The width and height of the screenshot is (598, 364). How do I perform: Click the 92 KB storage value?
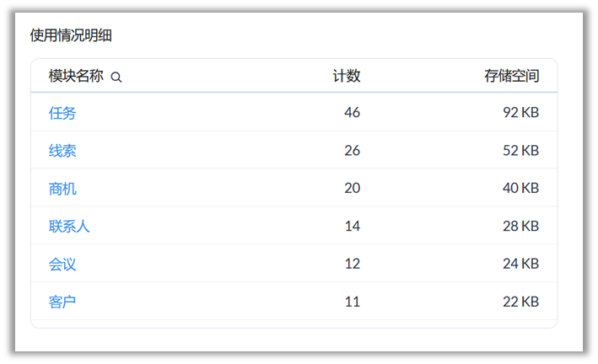[x=520, y=113]
